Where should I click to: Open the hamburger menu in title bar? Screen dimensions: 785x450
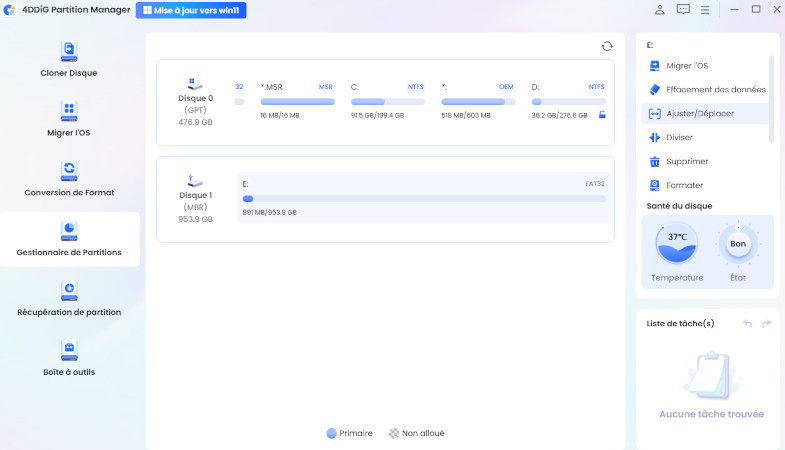[x=706, y=10]
